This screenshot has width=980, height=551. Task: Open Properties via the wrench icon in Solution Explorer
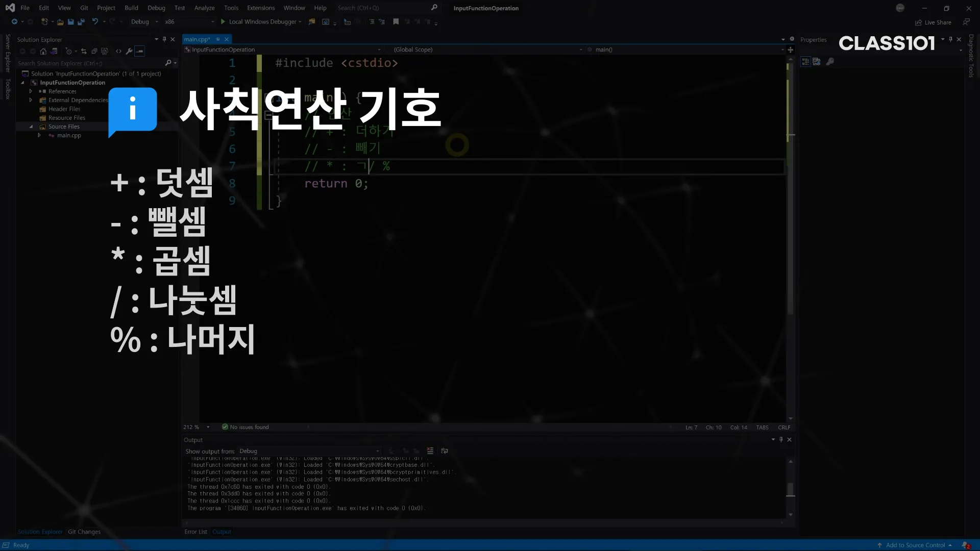click(x=129, y=52)
